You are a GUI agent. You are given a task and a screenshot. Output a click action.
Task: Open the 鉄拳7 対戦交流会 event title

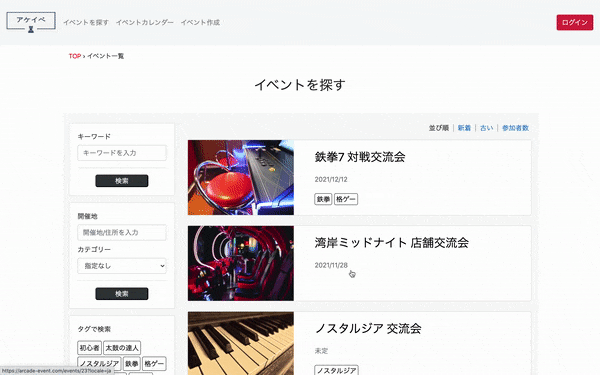pos(360,157)
